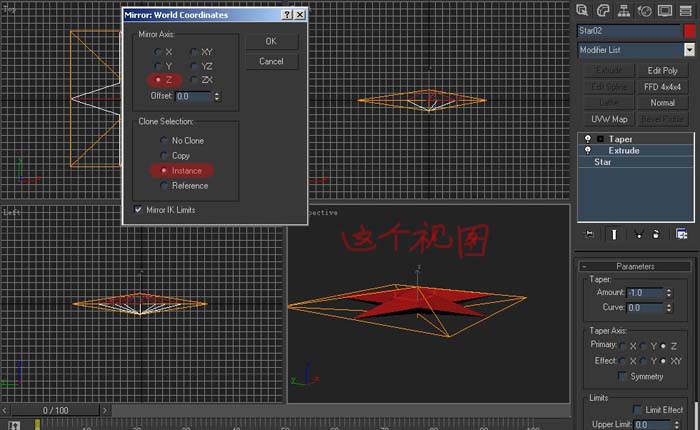Click the Taper Curve field
This screenshot has width=700, height=430.
tap(645, 307)
